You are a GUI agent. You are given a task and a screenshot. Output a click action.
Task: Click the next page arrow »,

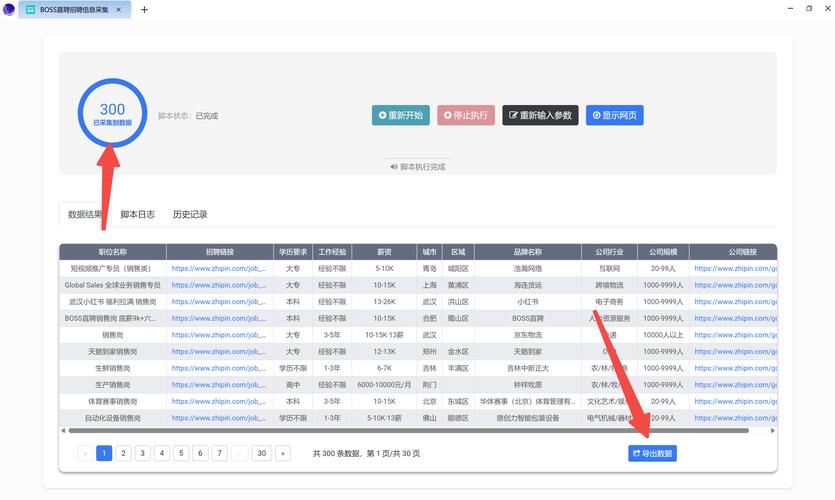click(x=283, y=453)
